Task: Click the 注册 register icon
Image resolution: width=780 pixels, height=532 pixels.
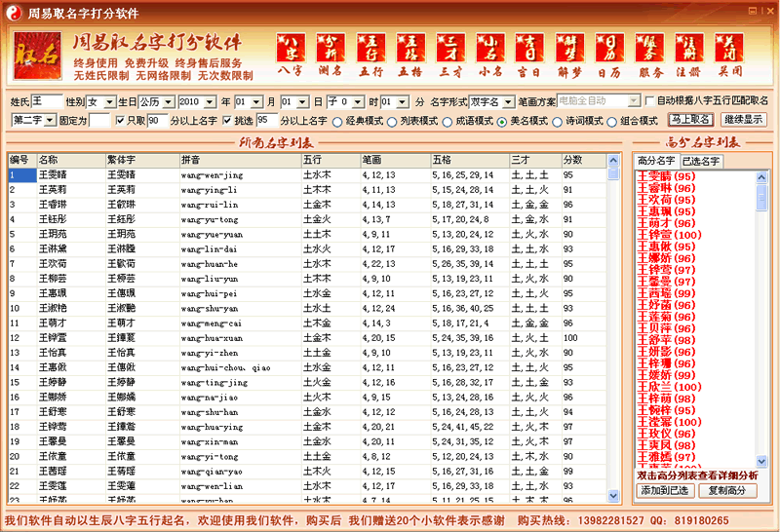Action: point(688,55)
